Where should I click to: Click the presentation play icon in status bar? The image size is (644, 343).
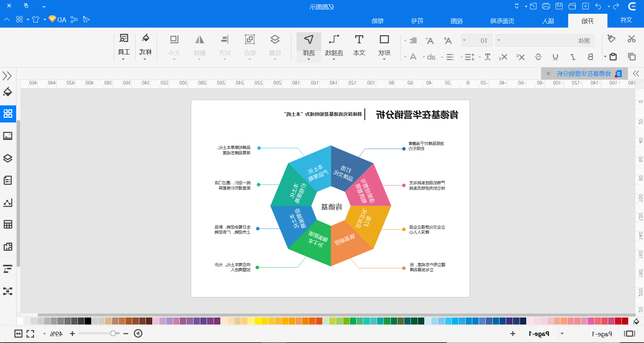tap(138, 333)
